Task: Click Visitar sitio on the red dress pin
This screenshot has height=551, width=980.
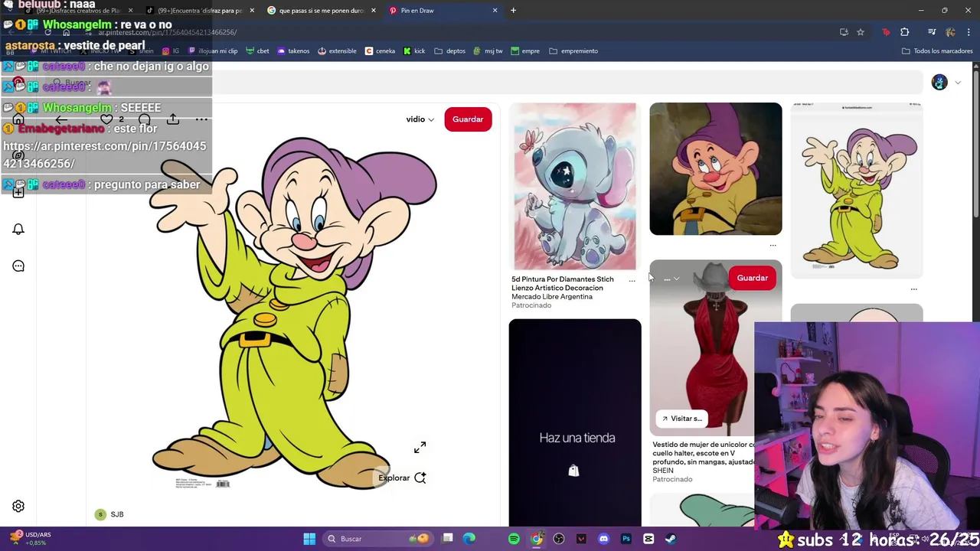Action: pyautogui.click(x=682, y=419)
